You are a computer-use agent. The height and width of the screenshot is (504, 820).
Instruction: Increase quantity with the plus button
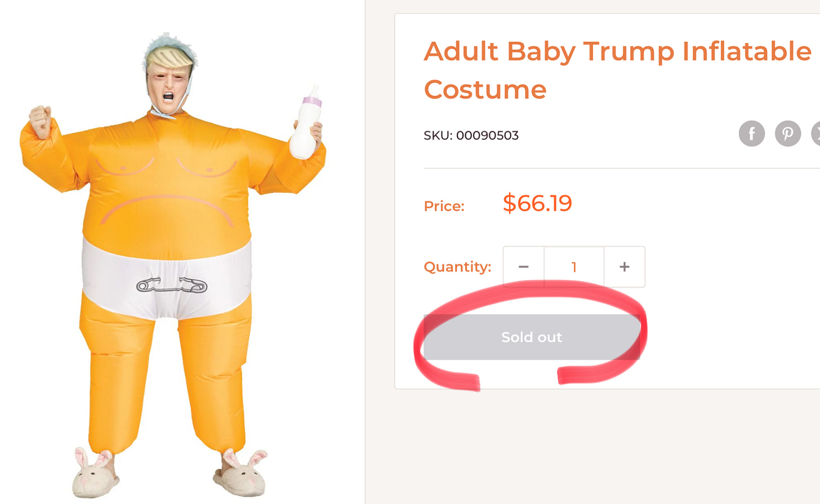click(x=624, y=267)
